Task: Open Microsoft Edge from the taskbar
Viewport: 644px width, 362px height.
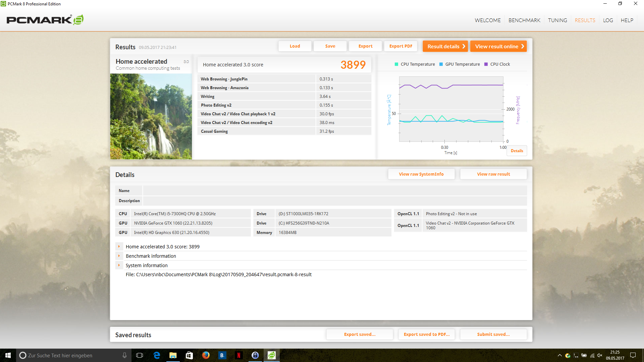Action: 157,355
